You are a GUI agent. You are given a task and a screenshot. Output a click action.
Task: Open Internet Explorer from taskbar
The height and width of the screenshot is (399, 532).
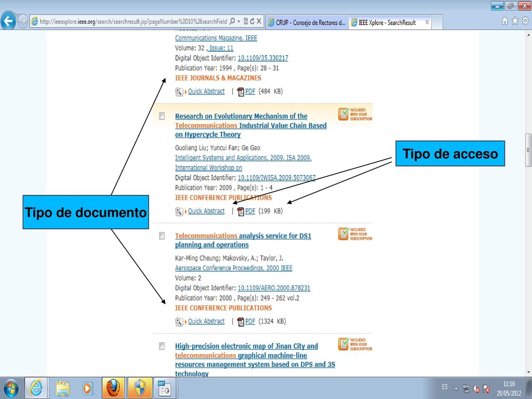point(36,388)
